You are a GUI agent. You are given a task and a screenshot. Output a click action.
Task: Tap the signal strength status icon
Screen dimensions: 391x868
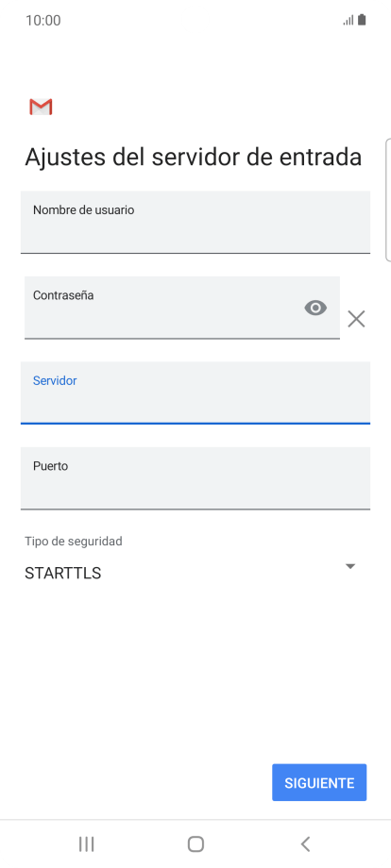tap(348, 21)
